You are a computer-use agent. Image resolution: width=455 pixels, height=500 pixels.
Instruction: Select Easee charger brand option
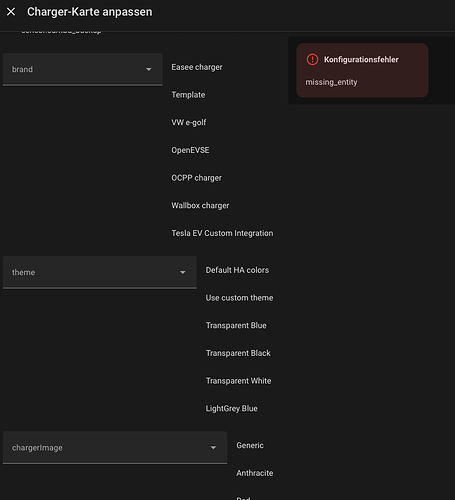pyautogui.click(x=197, y=67)
